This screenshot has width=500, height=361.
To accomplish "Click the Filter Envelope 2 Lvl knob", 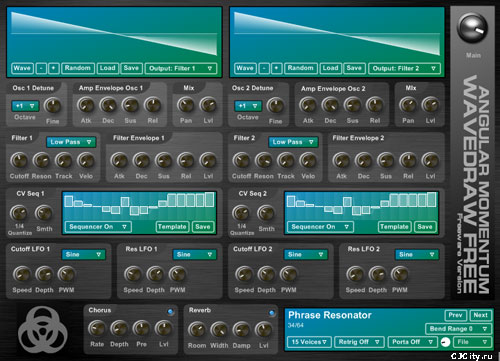I will 430,161.
